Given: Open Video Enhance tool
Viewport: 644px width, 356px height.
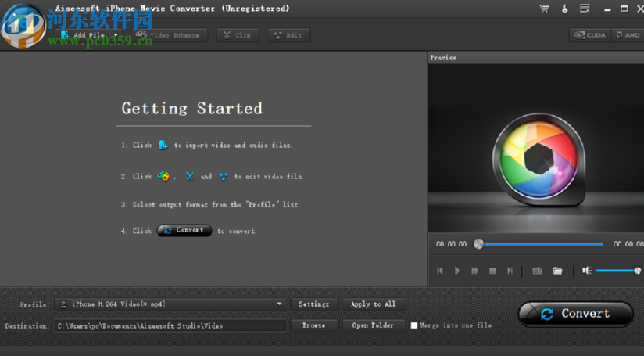Looking at the screenshot, I should pos(170,35).
